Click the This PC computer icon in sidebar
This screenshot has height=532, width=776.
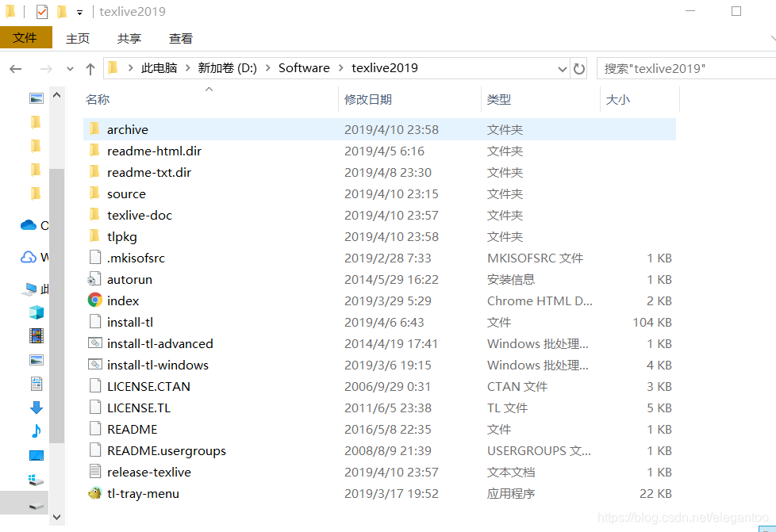pos(31,289)
